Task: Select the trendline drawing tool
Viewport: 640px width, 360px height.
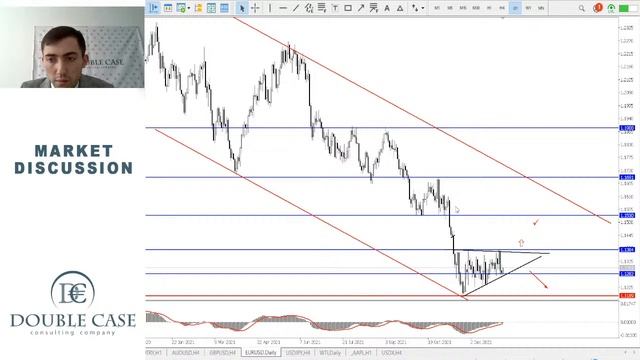Action: click(296, 8)
